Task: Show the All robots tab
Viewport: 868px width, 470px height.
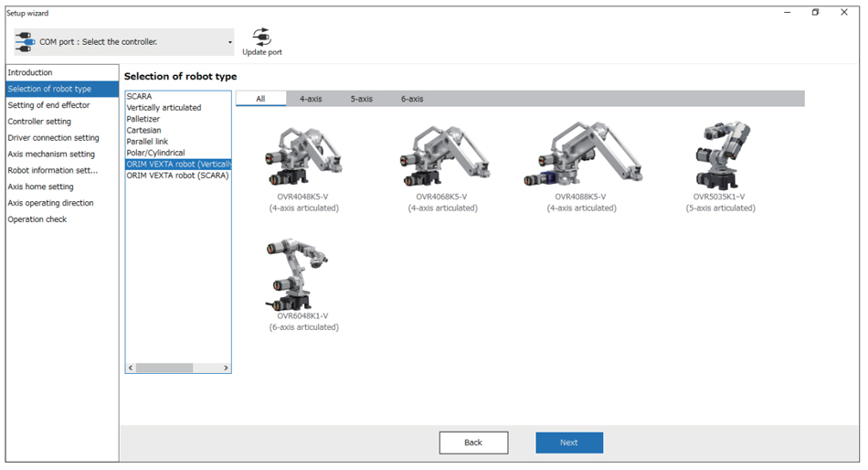Action: coord(260,99)
